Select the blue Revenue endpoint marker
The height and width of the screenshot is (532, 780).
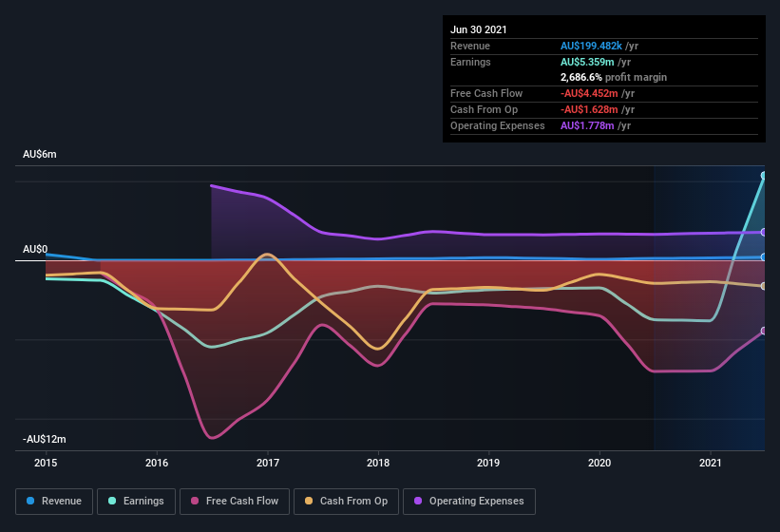click(x=764, y=257)
